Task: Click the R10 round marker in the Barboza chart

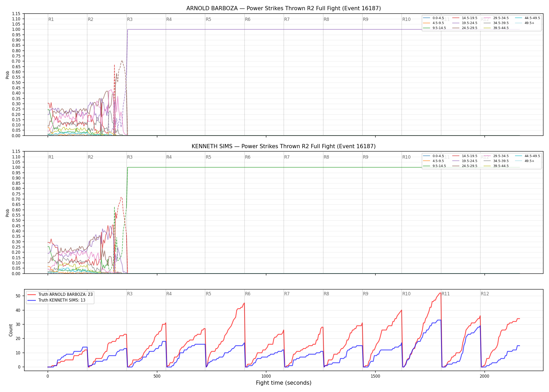Action: [x=406, y=19]
